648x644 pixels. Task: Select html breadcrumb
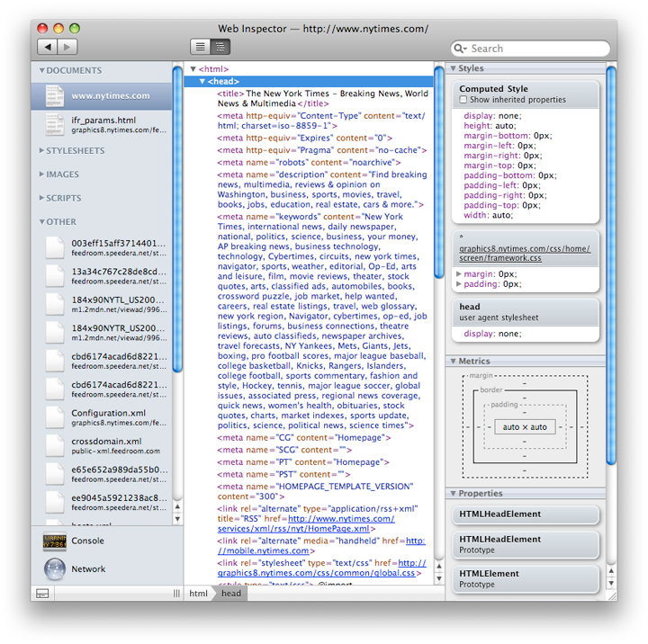point(198,594)
